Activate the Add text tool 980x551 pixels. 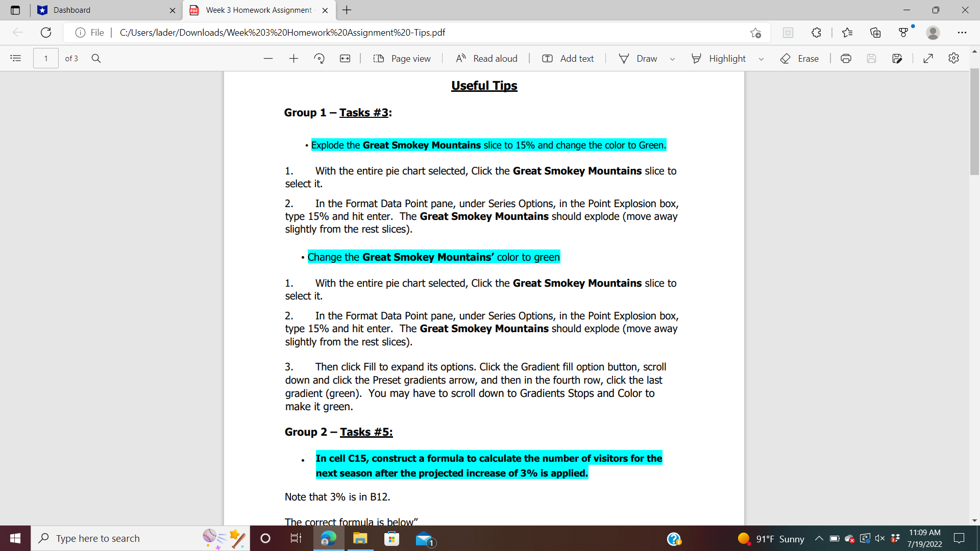pos(568,58)
